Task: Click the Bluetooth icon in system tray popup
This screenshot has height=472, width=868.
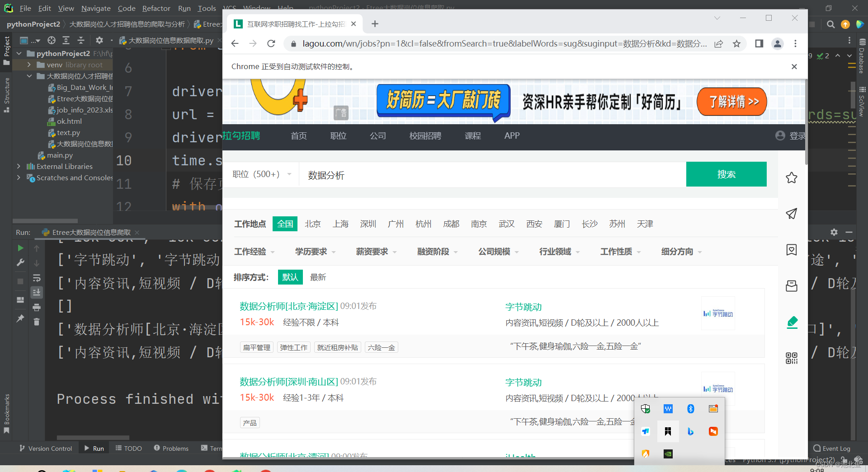Action: tap(690, 409)
